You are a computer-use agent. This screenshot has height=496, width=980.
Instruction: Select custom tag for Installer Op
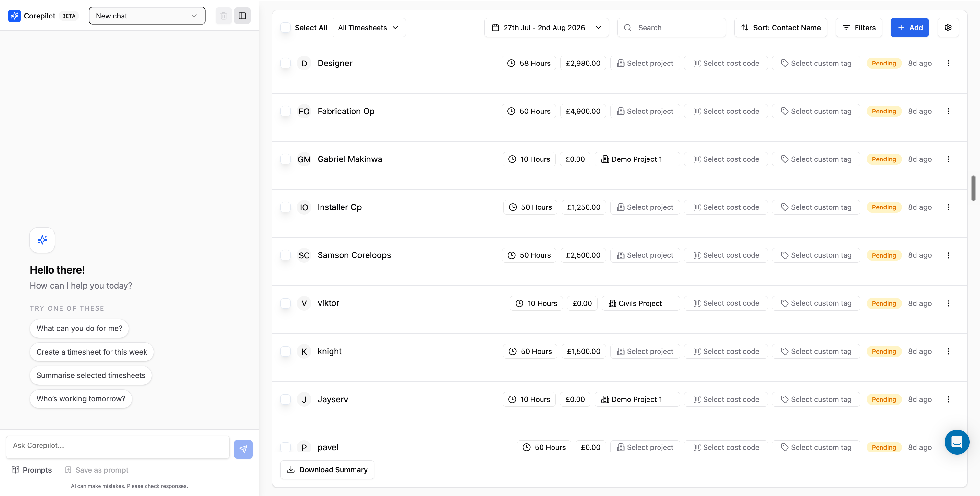(816, 207)
